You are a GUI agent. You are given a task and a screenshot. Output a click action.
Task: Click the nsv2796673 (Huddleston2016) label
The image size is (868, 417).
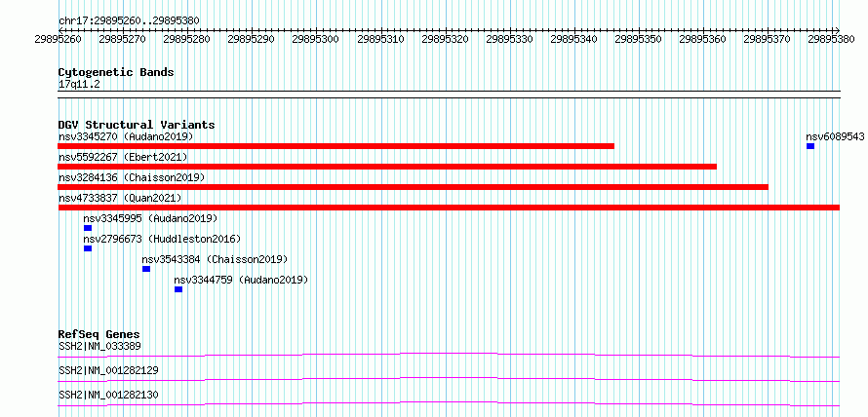tap(162, 239)
